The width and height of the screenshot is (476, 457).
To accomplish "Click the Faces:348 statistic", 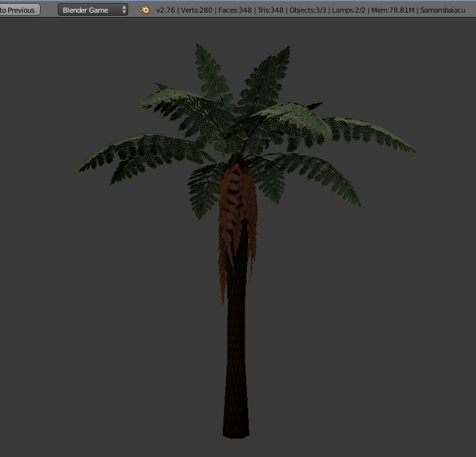I will click(235, 10).
